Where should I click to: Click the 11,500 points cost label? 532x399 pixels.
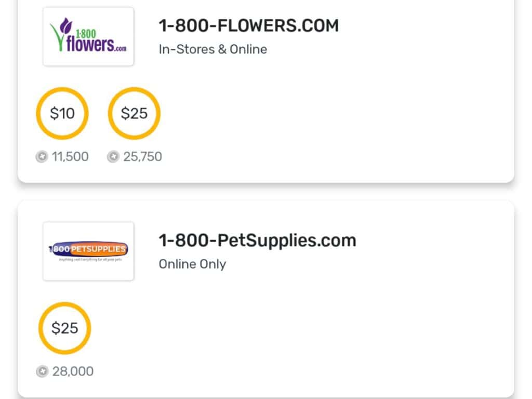[x=70, y=156]
